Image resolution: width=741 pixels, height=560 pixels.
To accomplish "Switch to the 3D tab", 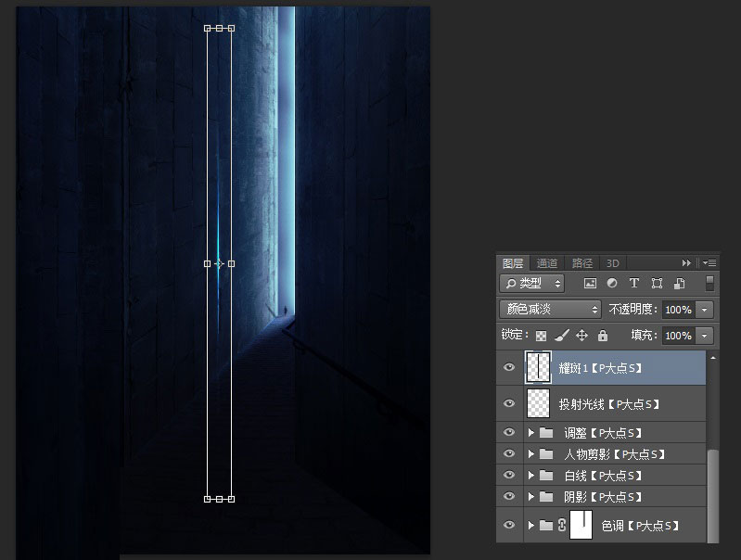I will [x=612, y=263].
